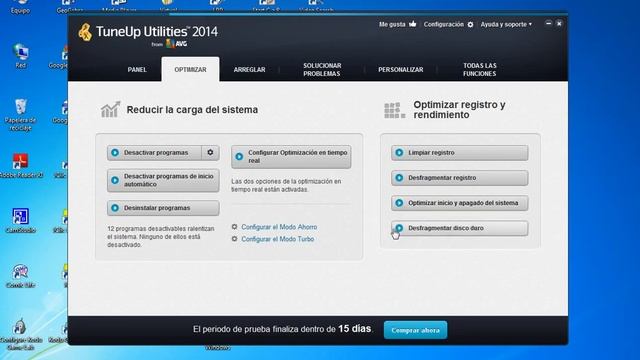
Task: Click the grid icon beside Optimizar registro
Action: pyautogui.click(x=394, y=110)
